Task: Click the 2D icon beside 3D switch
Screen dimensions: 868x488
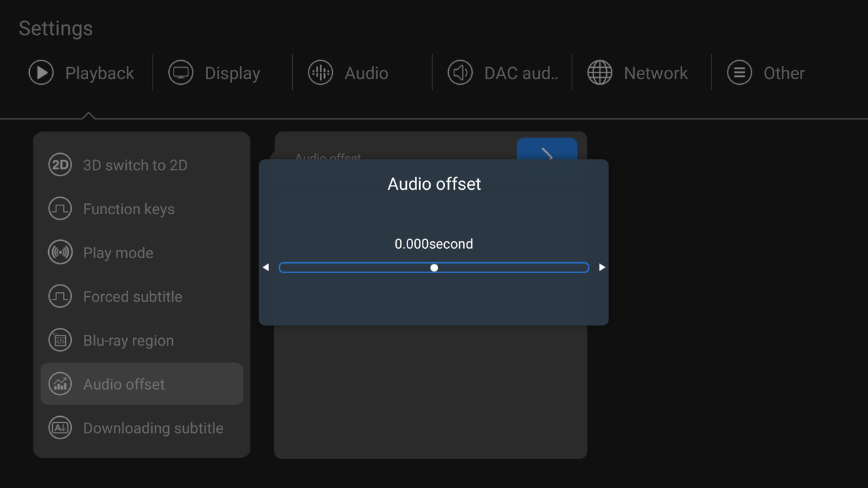Action: pyautogui.click(x=60, y=165)
